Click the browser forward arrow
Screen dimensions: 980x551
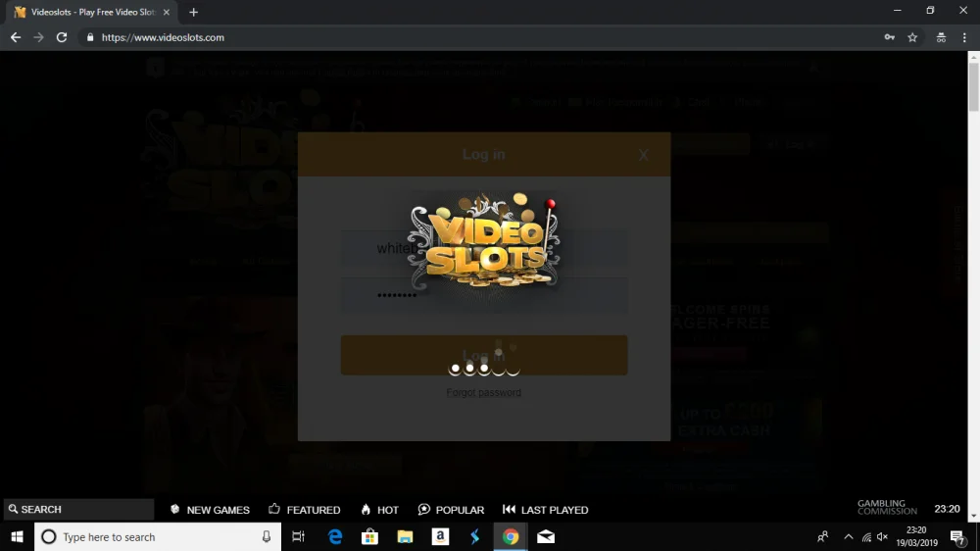click(39, 37)
